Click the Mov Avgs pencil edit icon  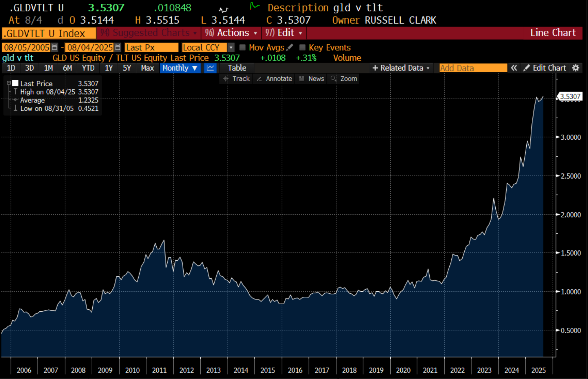pos(290,47)
